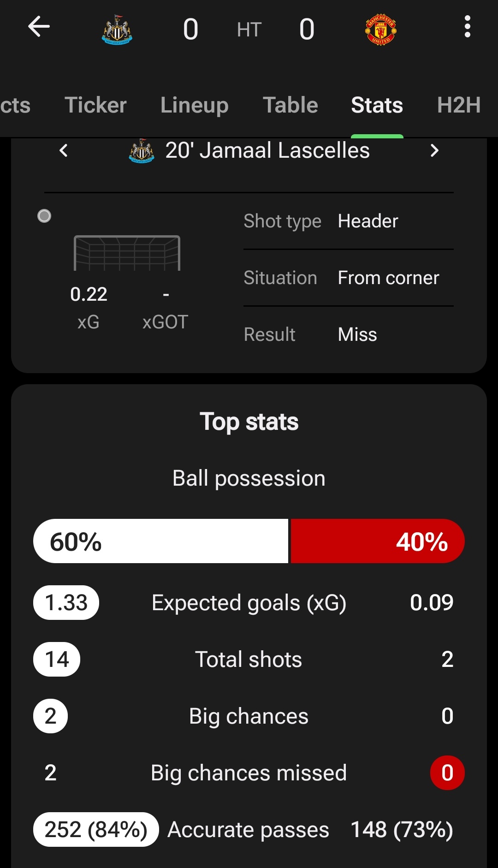Tap the Expected goals (xG) row
Viewport: 498px width, 868px height.
tap(249, 603)
